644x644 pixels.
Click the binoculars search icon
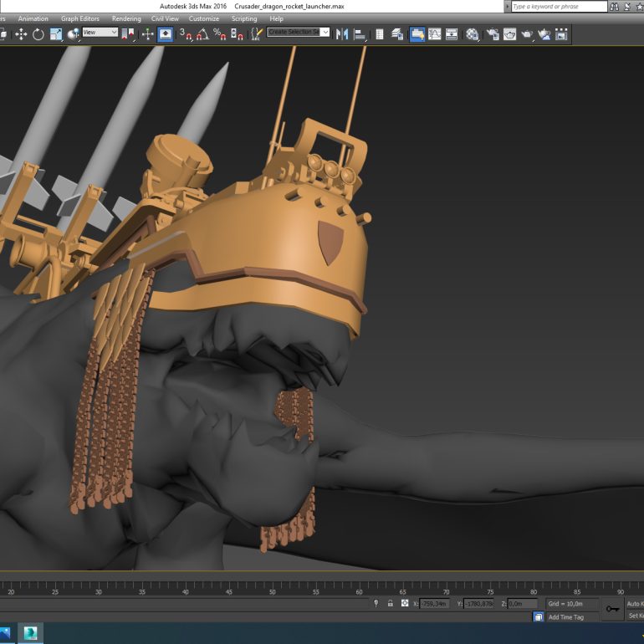tap(614, 6)
